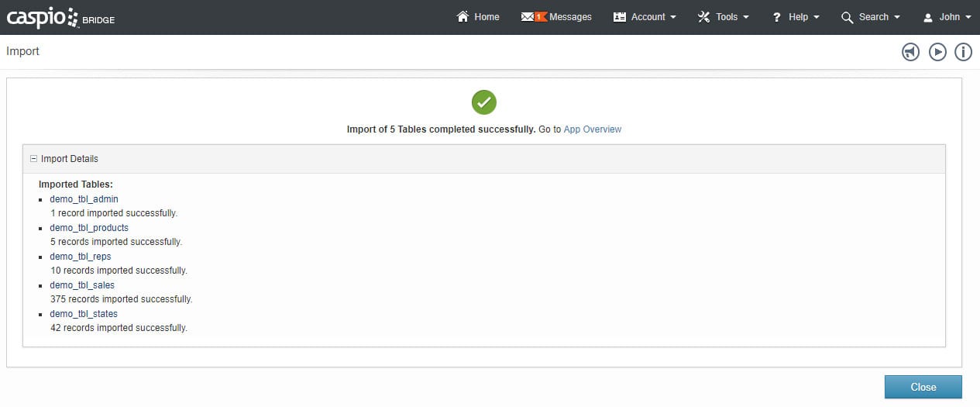
Task: Open the Account dropdown menu
Action: [645, 17]
